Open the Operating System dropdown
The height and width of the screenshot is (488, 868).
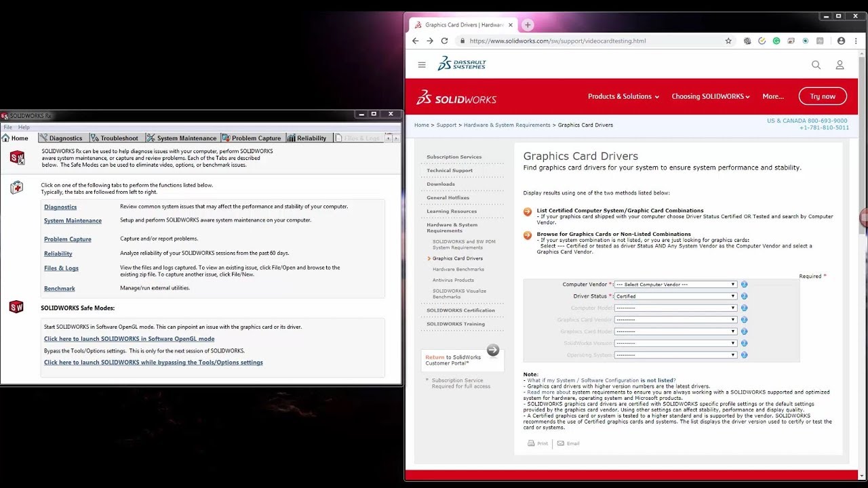(x=675, y=354)
